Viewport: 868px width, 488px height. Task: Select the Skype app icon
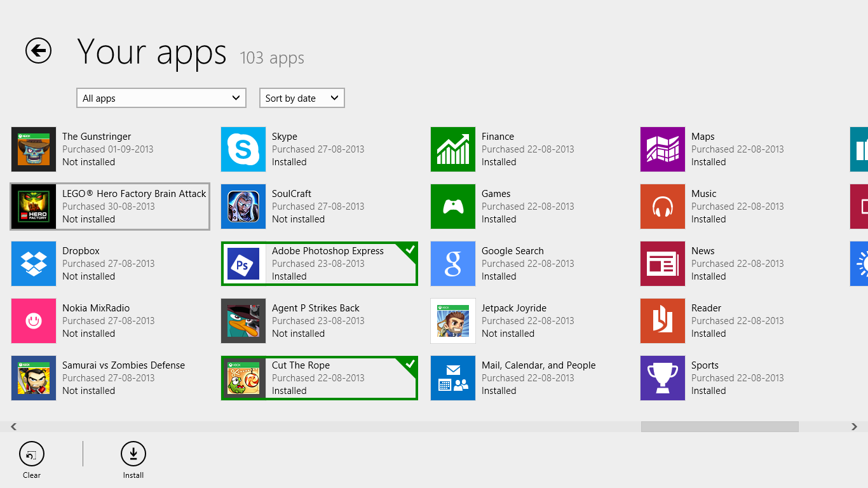click(x=243, y=149)
